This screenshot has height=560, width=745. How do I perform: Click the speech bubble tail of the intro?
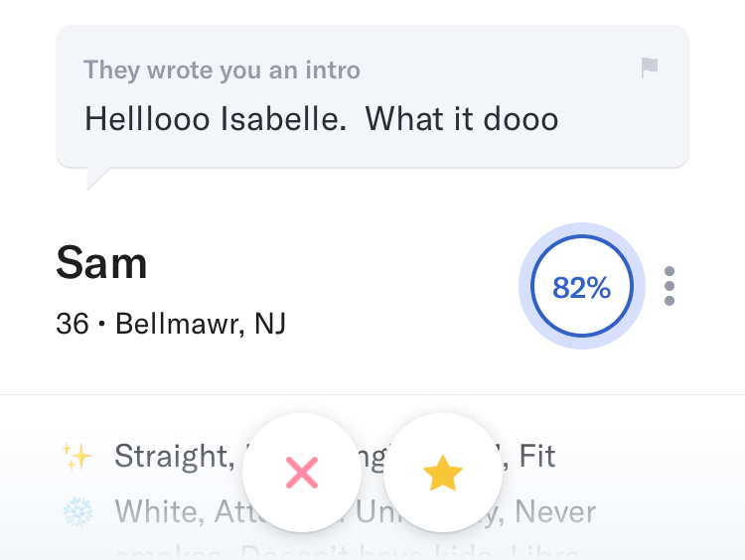pos(97,178)
